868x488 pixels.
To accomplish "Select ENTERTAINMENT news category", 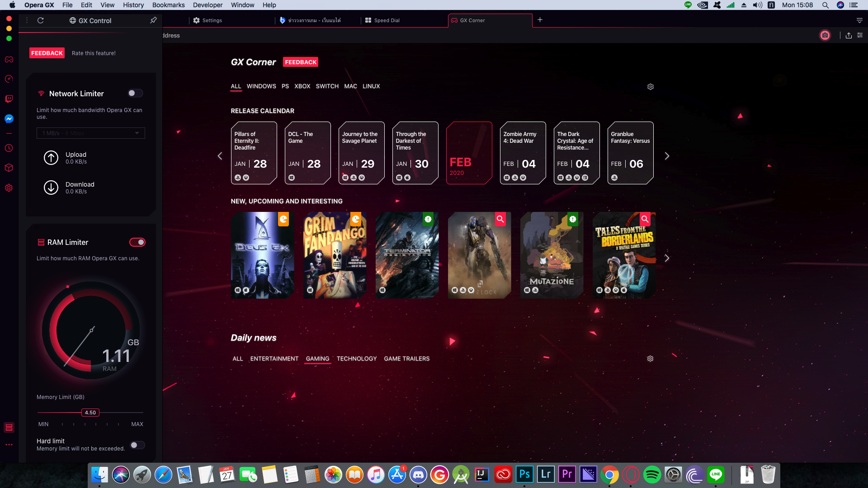I will coord(274,359).
